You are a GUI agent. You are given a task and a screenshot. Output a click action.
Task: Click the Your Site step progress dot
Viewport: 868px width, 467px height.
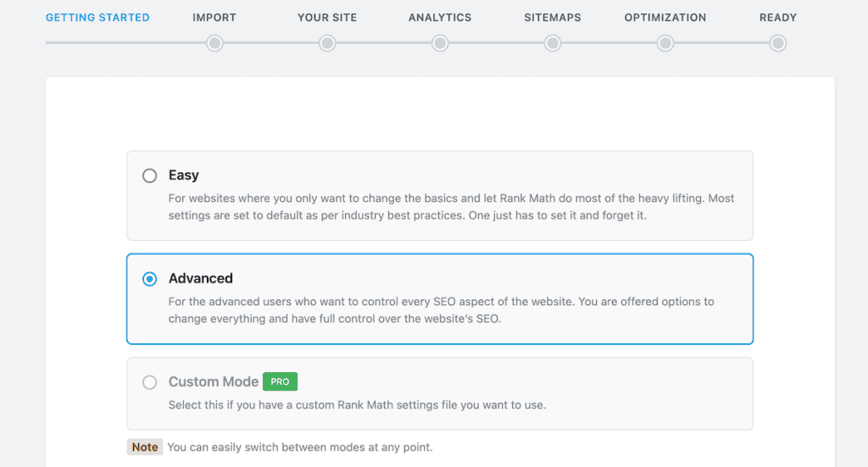pos(327,43)
